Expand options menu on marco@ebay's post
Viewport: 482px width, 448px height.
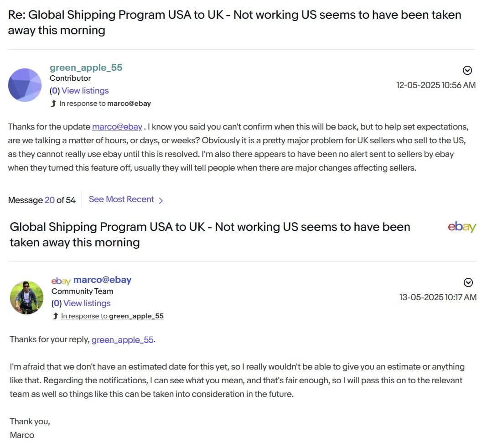tap(468, 281)
